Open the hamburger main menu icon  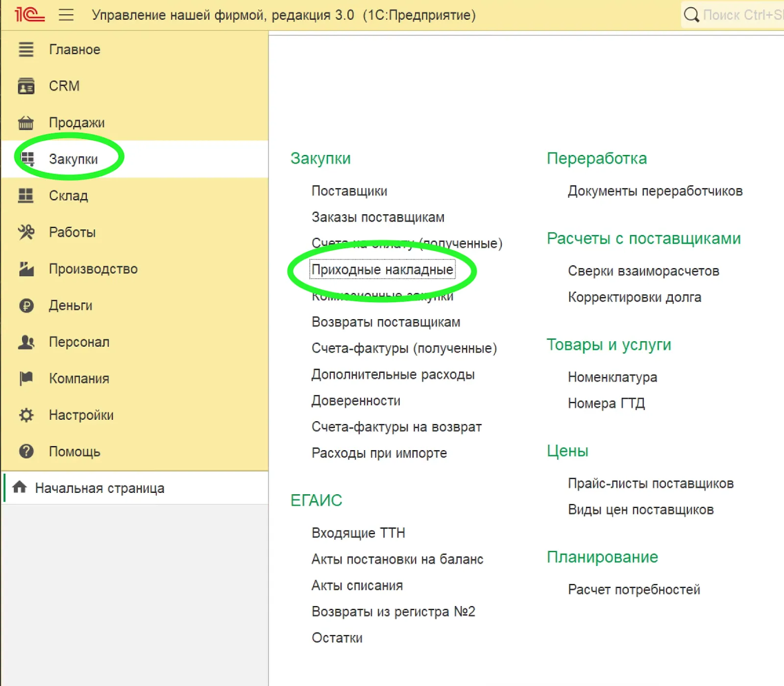[x=66, y=15]
